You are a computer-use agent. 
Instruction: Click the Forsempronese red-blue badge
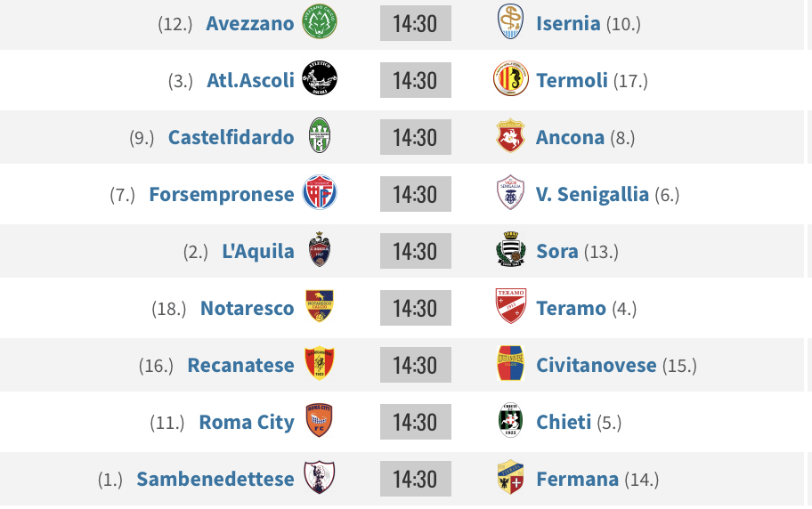point(320,192)
